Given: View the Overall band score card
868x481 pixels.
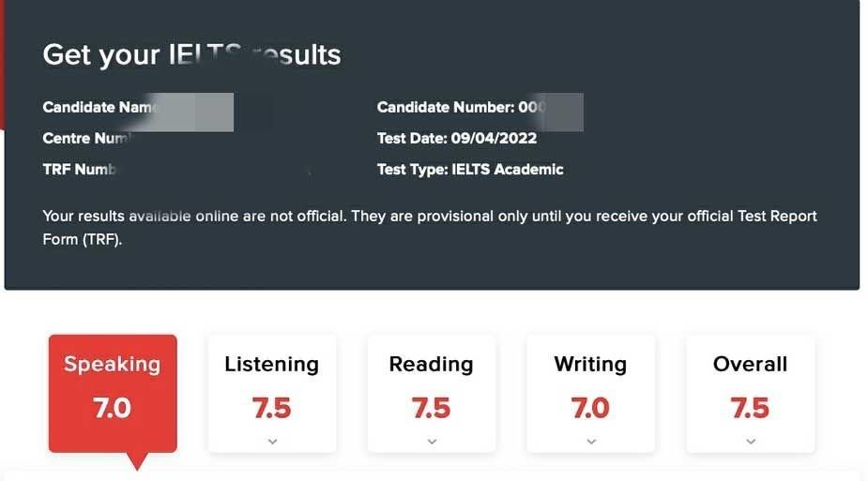Looking at the screenshot, I should pyautogui.click(x=750, y=393).
